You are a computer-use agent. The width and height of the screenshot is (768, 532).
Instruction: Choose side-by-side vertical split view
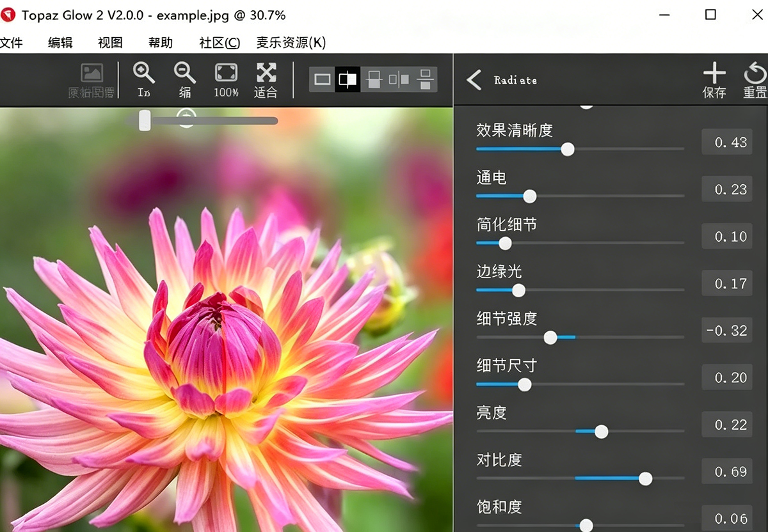(399, 80)
